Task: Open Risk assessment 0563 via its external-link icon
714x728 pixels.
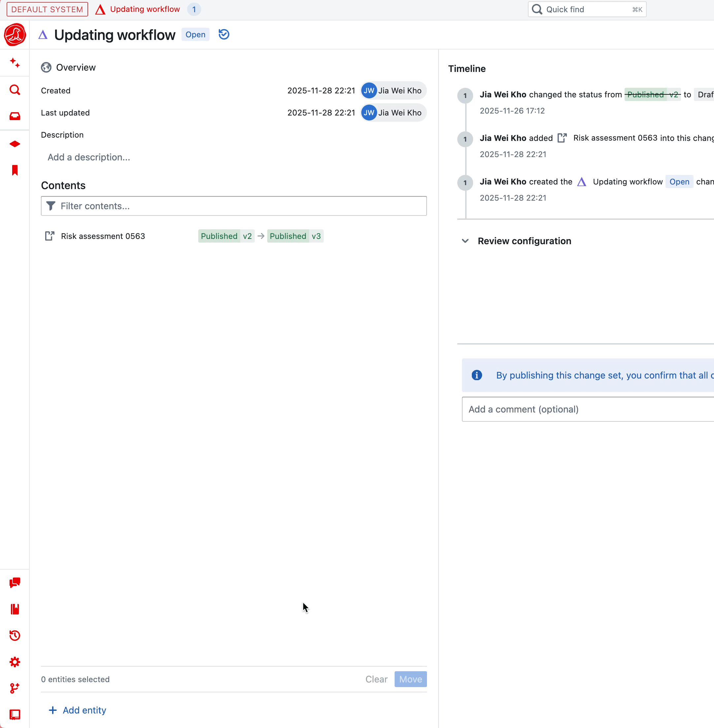Action: tap(50, 236)
